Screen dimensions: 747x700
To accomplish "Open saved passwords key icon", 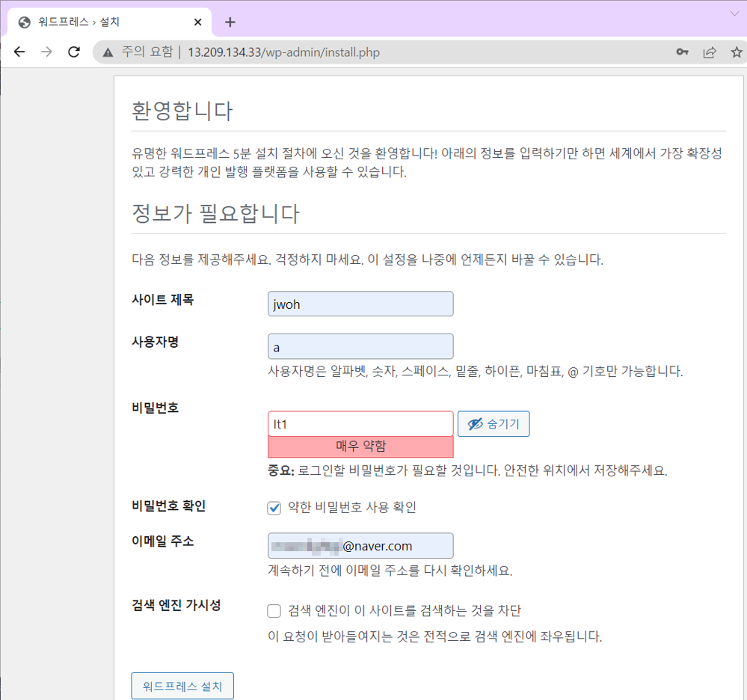I will (682, 52).
